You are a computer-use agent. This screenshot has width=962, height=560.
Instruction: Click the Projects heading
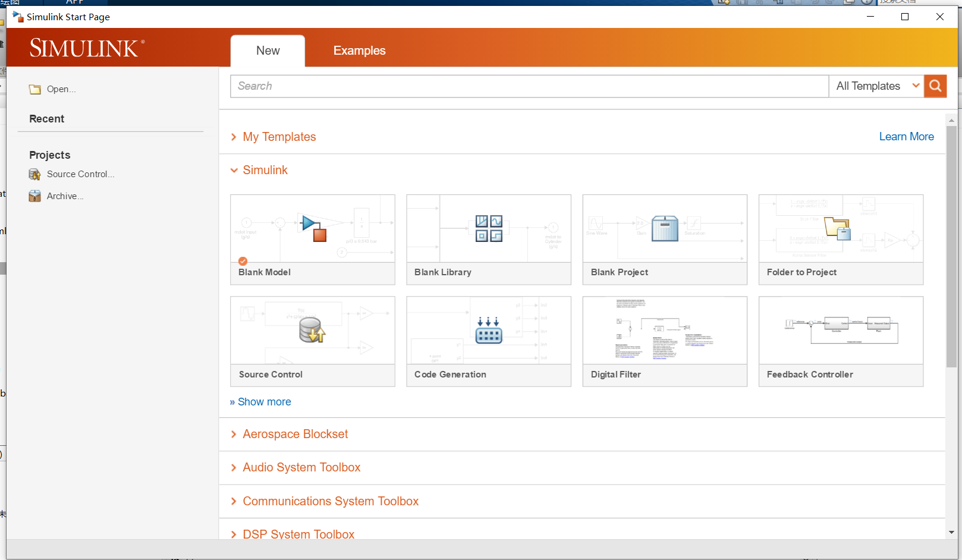(50, 155)
